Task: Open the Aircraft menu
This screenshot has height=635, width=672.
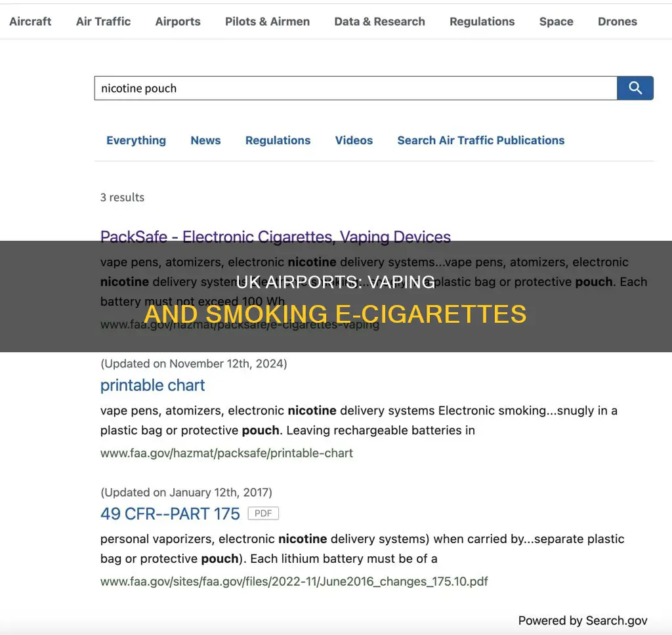Action: (x=30, y=22)
